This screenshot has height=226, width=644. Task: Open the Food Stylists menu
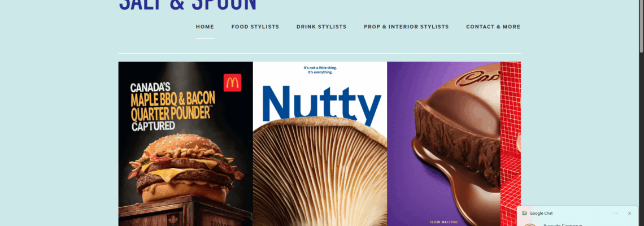point(255,27)
